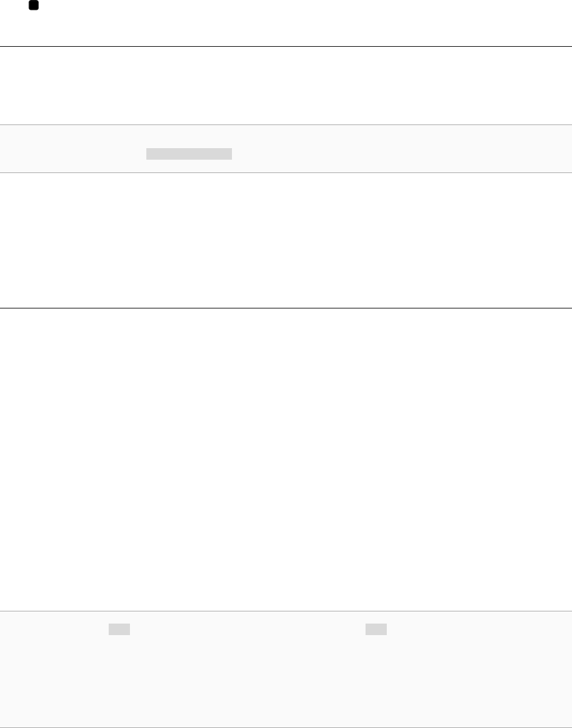The height and width of the screenshot is (728, 572).
Task: Click footer area left of first gray box
Action: click(54, 629)
